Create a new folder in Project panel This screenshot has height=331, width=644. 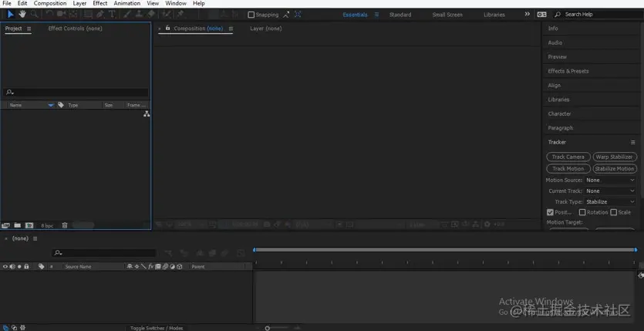click(x=17, y=225)
